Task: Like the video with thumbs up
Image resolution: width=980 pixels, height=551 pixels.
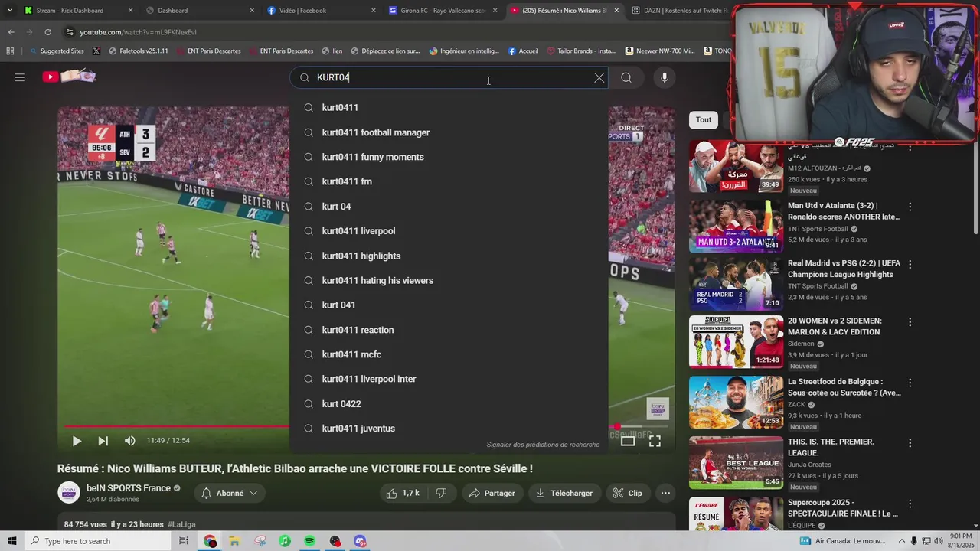Action: (403, 494)
